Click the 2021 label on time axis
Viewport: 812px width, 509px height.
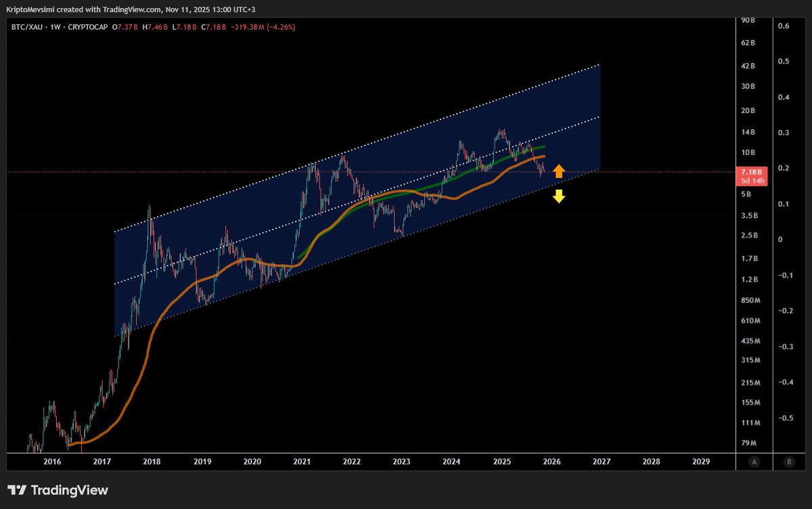tap(302, 462)
